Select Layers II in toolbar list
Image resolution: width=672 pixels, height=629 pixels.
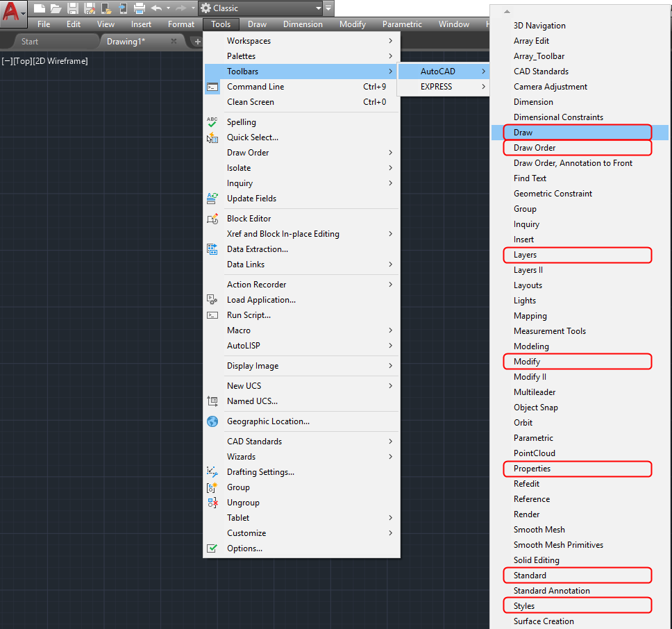tap(580, 270)
